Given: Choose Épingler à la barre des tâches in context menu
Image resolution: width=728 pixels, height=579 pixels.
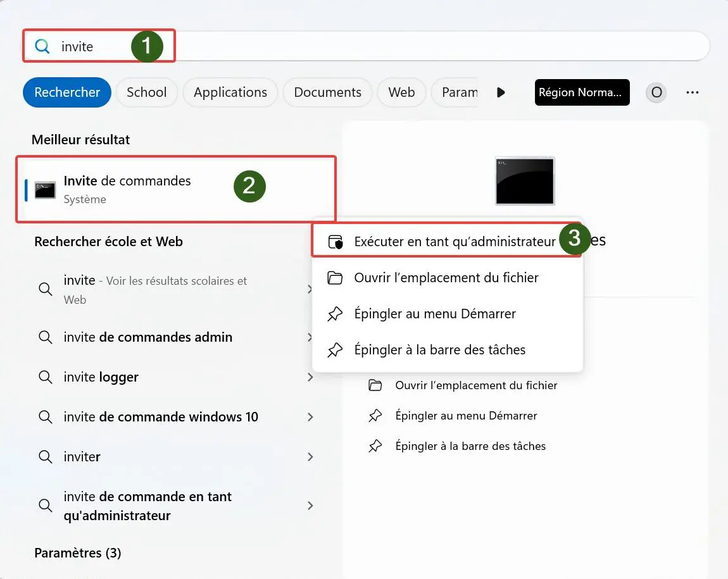Looking at the screenshot, I should coord(448,350).
